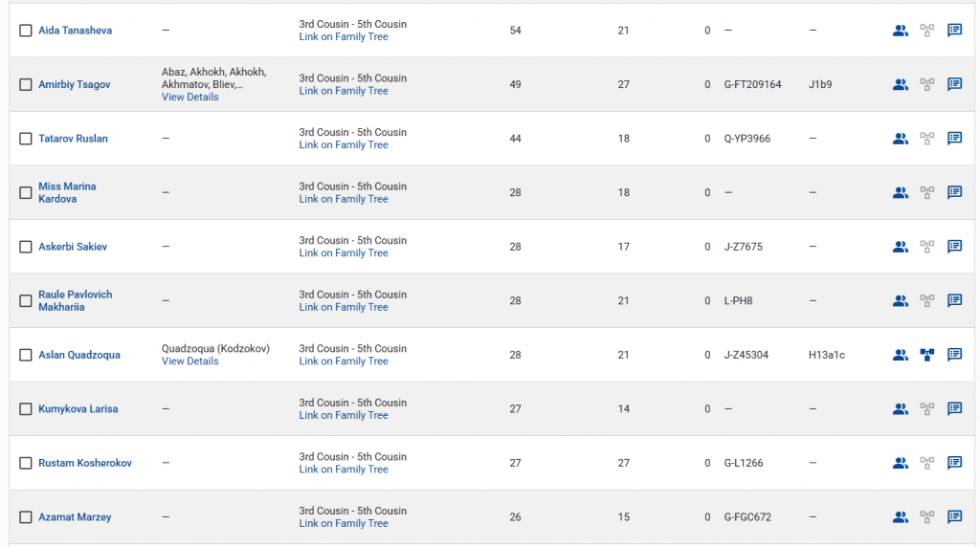
Task: Open Askerbi Sakiev's profile name link
Action: point(73,247)
